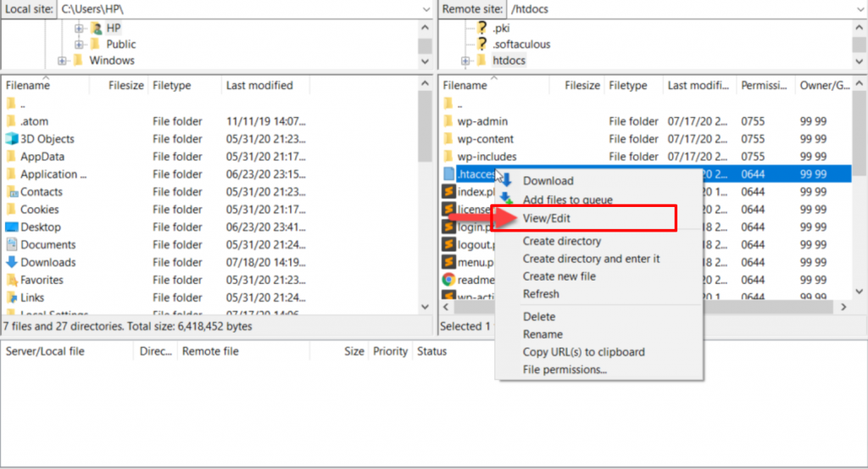868x469 pixels.
Task: Select htdocs in the remote tree
Action: coord(509,60)
